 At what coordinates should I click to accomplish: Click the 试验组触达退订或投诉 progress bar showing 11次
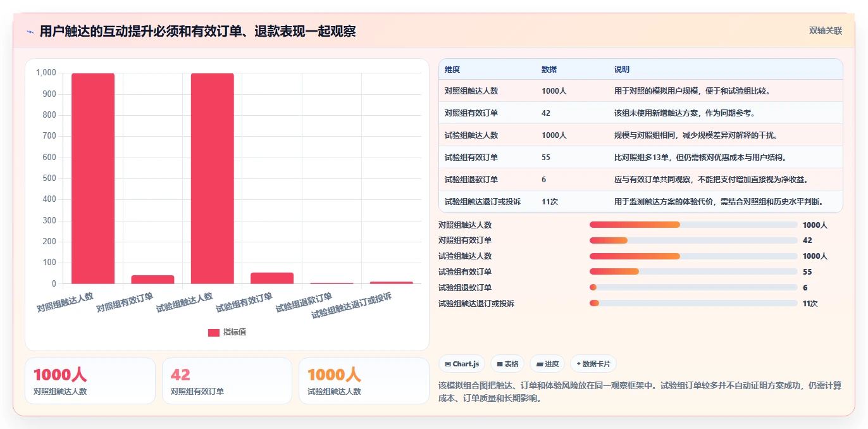pyautogui.click(x=693, y=303)
